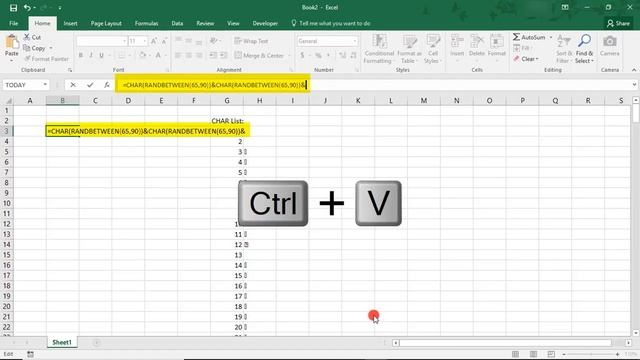This screenshot has width=640, height=360.
Task: Switch to the Formulas tab
Action: pyautogui.click(x=146, y=23)
